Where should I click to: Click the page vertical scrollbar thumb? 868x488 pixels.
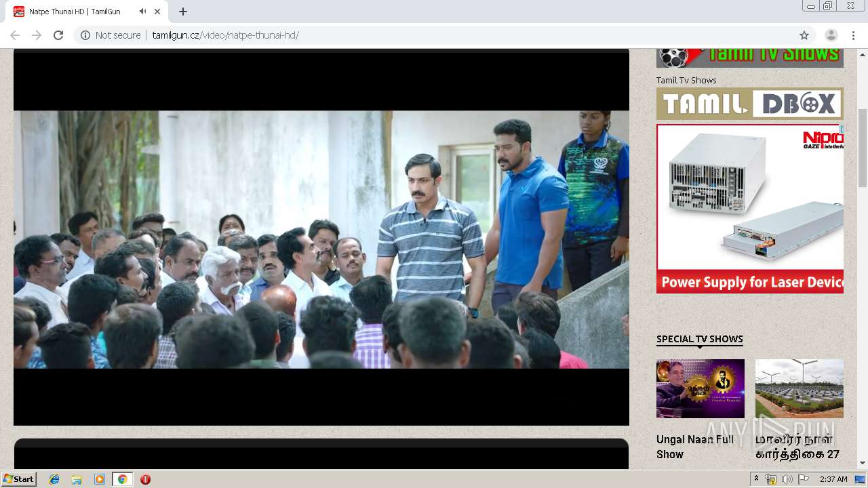pos(863,147)
